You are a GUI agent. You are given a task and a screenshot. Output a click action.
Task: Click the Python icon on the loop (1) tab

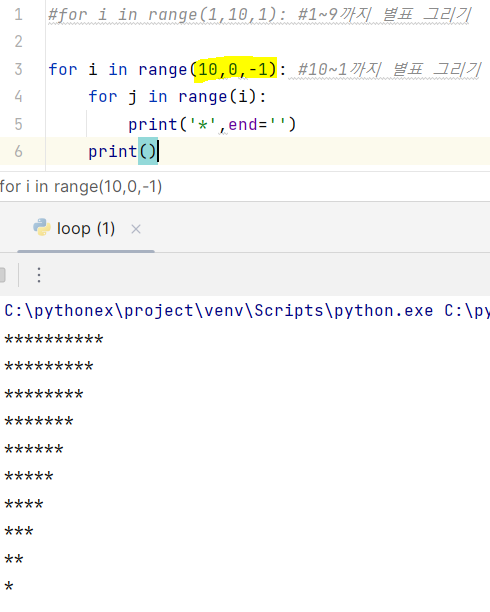42,228
